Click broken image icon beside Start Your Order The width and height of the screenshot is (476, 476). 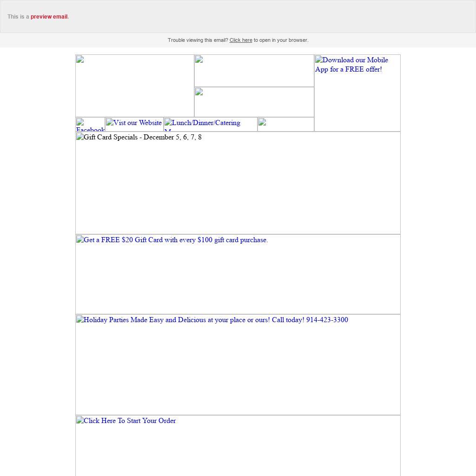[80, 421]
